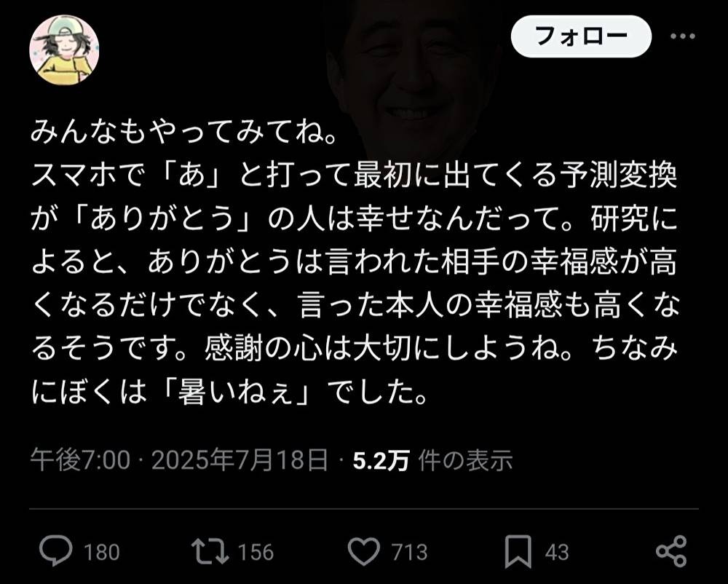The image size is (728, 584).
Task: Click the first line みんなもやってみてね。
Action: click(183, 132)
